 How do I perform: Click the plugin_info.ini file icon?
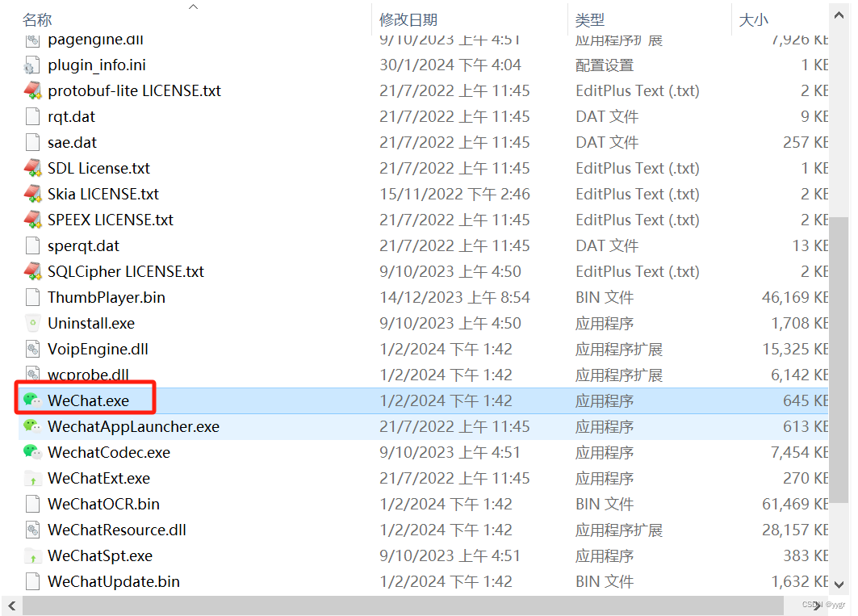(x=32, y=65)
